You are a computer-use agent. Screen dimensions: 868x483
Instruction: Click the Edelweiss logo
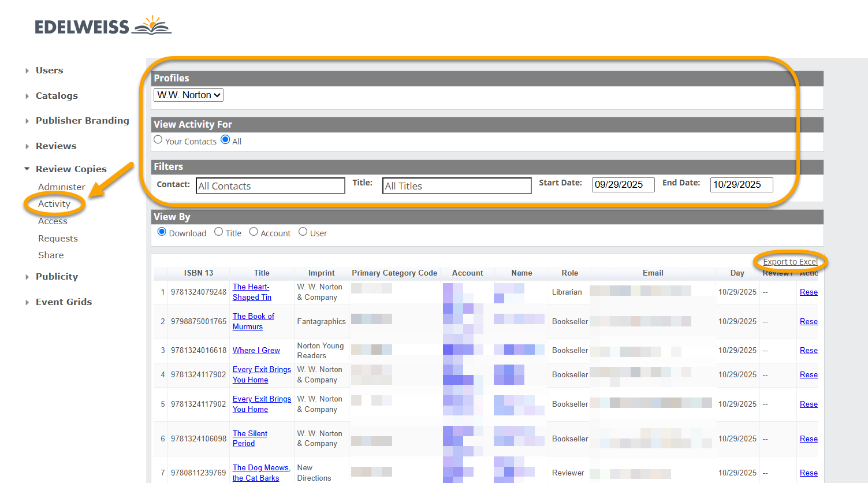103,26
